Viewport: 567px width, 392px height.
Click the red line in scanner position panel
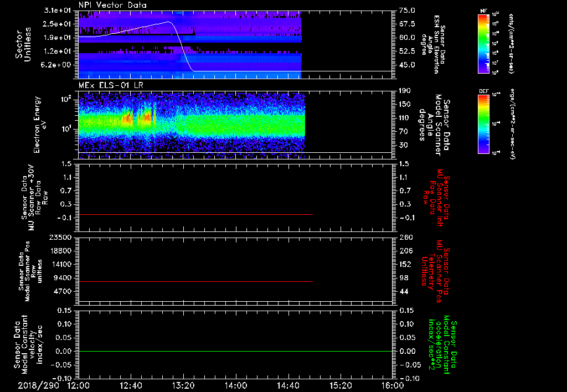point(195,281)
